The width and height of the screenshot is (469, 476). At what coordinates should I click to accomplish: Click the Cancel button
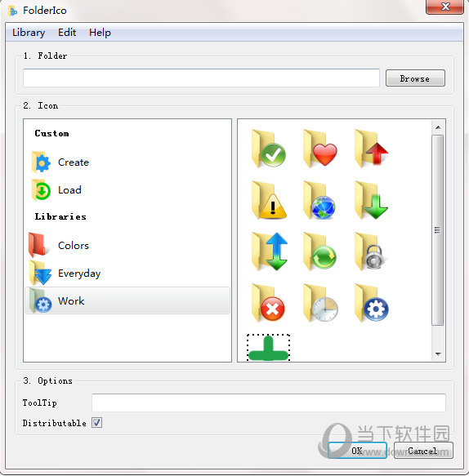(423, 451)
